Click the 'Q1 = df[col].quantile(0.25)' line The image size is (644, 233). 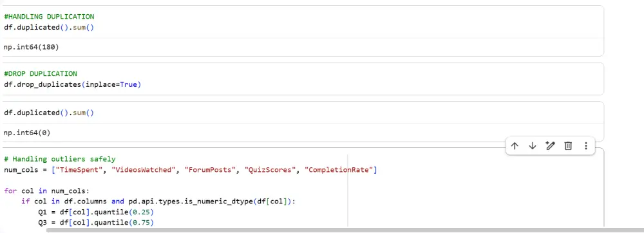pyautogui.click(x=96, y=212)
